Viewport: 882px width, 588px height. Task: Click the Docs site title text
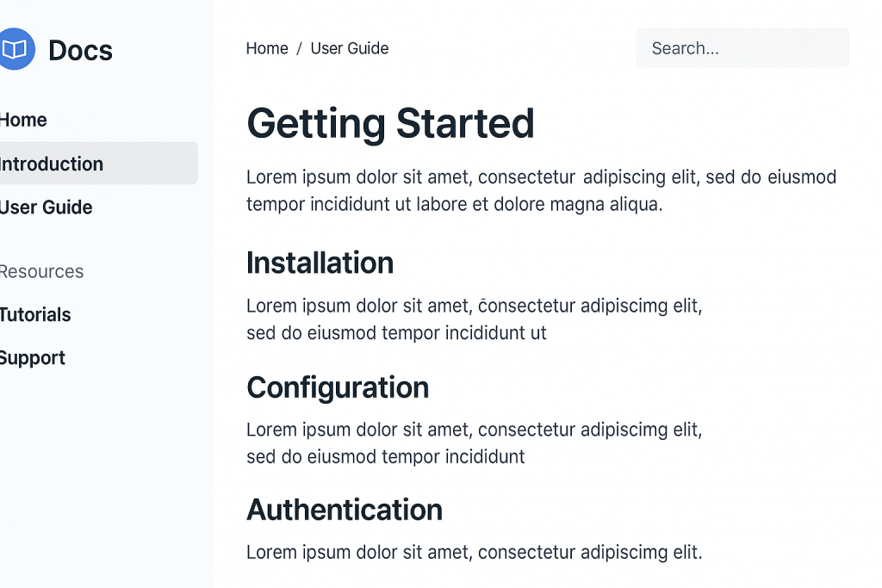[x=80, y=50]
